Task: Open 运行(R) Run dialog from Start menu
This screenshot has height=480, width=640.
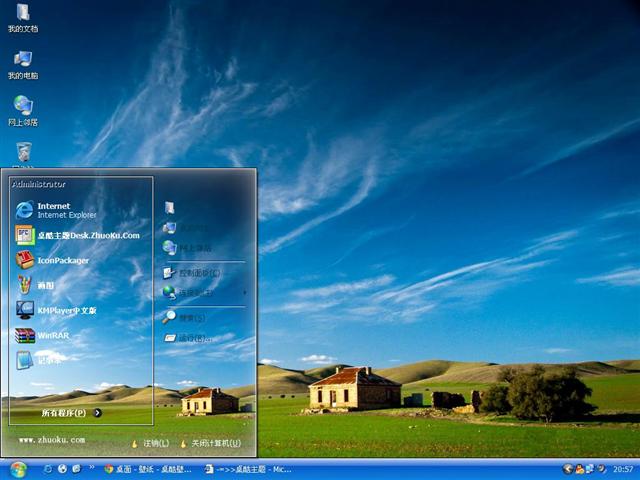Action: 188,338
